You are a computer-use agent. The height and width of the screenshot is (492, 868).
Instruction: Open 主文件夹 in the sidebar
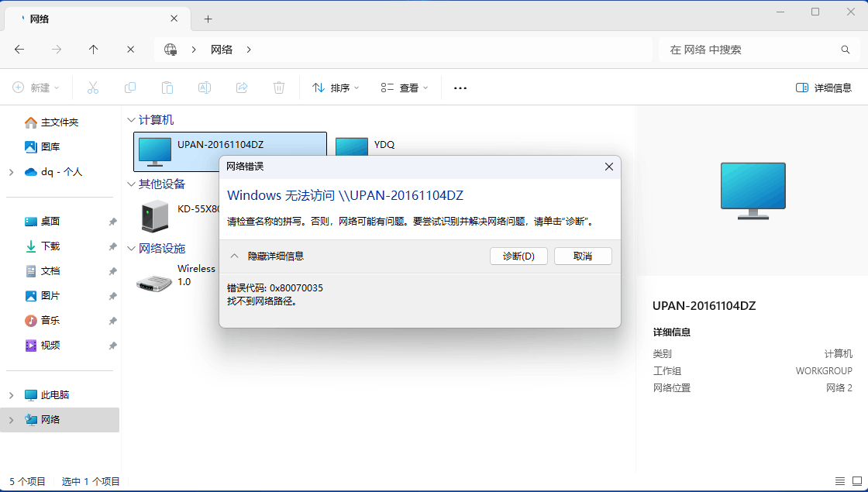(x=60, y=122)
